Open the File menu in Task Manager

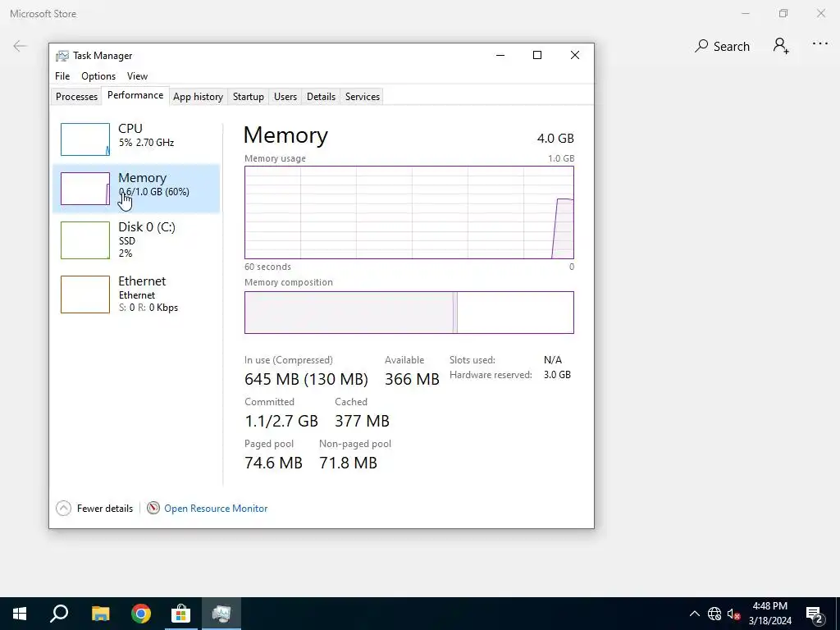pyautogui.click(x=62, y=76)
